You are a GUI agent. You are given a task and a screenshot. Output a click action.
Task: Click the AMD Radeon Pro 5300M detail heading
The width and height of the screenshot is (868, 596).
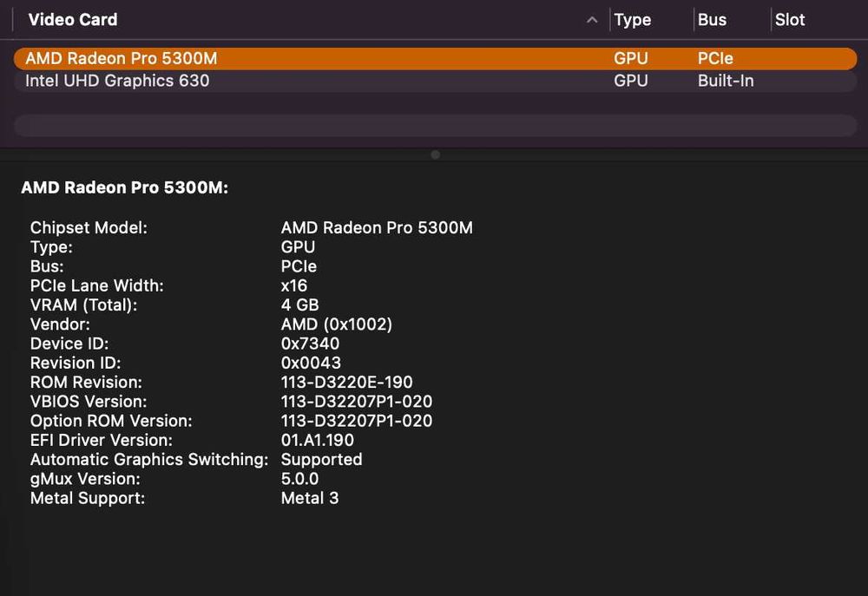124,187
